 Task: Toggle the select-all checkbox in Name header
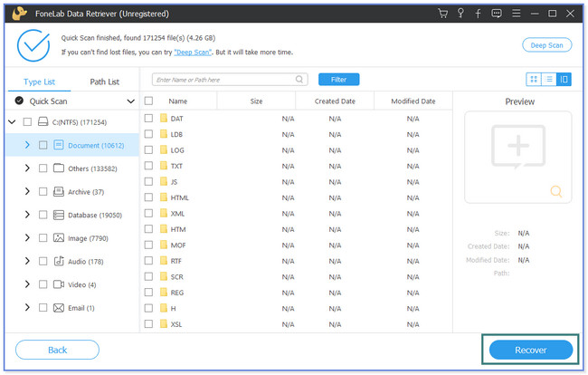[148, 101]
